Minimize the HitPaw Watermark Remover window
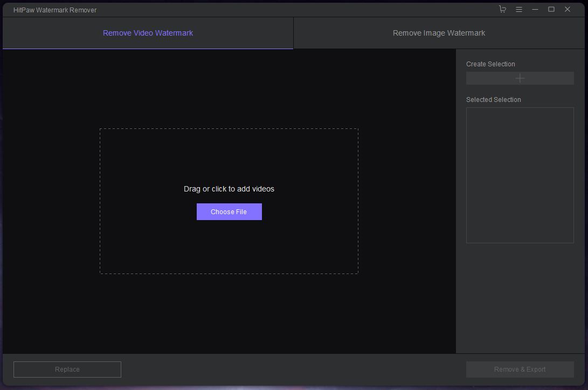 click(535, 9)
